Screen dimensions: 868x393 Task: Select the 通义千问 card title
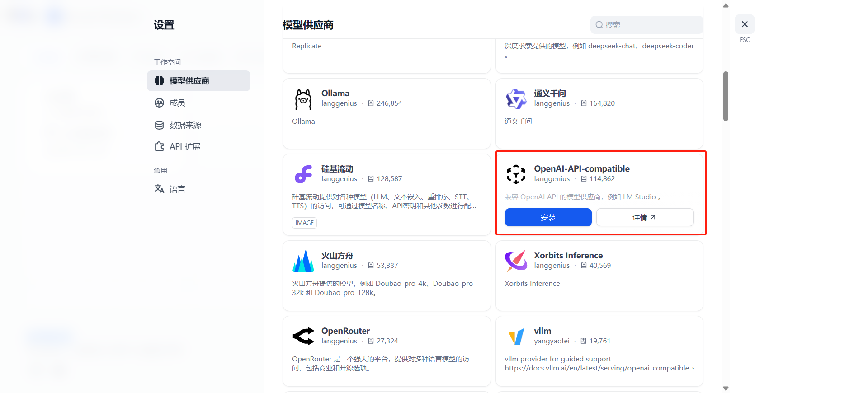click(x=550, y=94)
